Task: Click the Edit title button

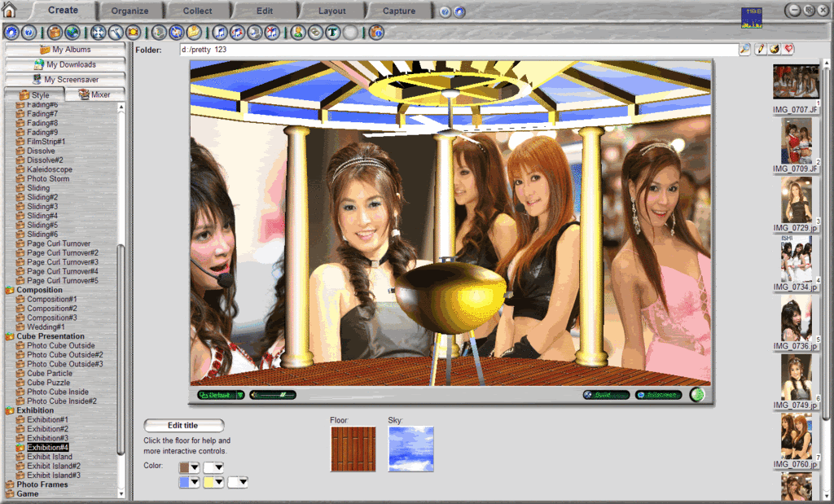Action: coord(183,425)
